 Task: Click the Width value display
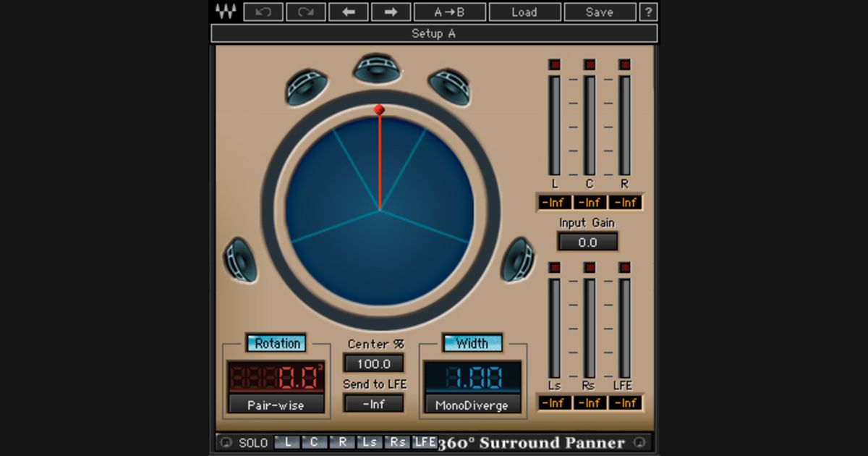472,377
